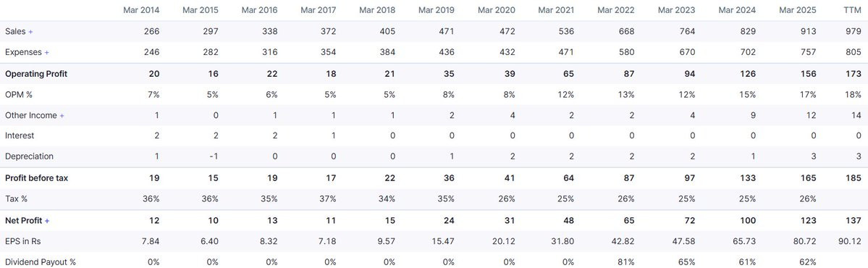The image size is (868, 268).
Task: Click TTM sales value 979
Action: pos(854,32)
